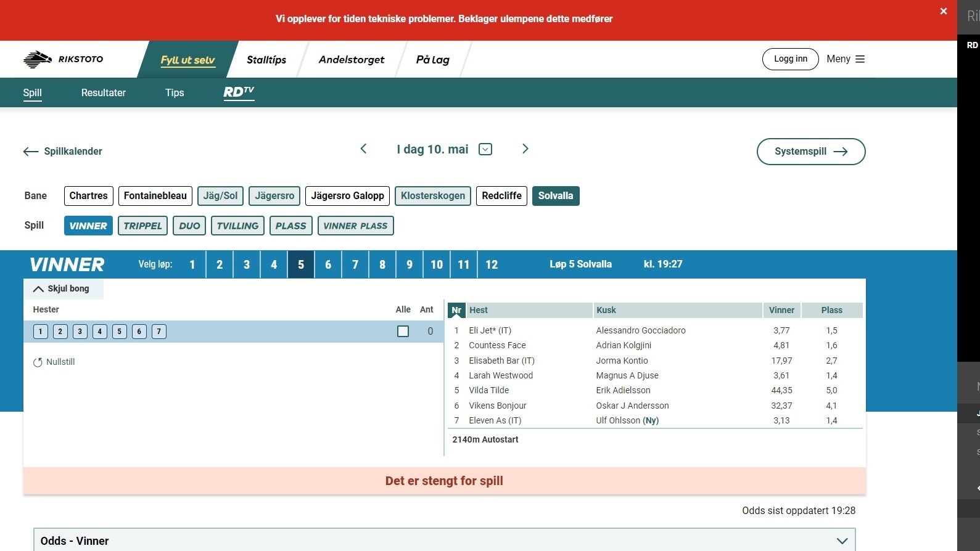Select horse number 6 box
This screenshot has height=551, width=980.
pyautogui.click(x=139, y=332)
